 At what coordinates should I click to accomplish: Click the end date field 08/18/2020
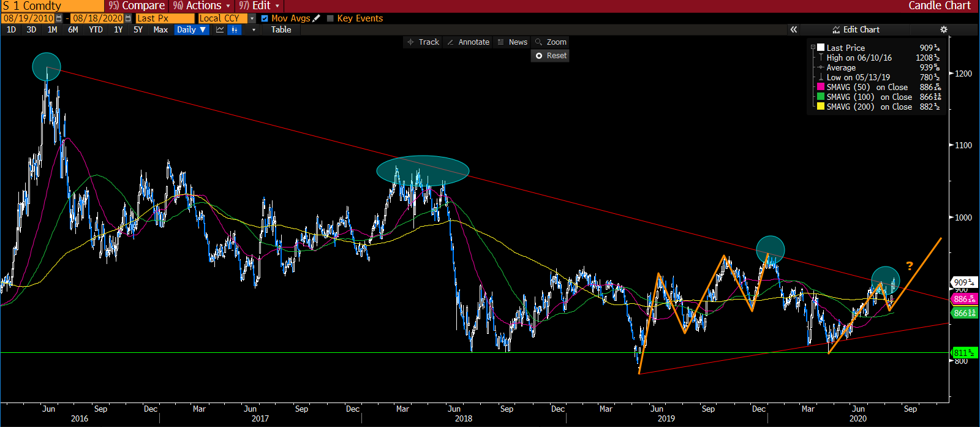tap(97, 18)
